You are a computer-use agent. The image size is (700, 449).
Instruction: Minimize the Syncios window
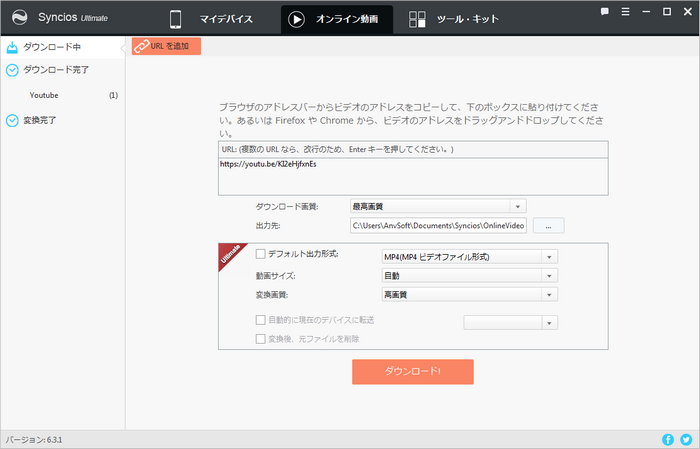[646, 12]
